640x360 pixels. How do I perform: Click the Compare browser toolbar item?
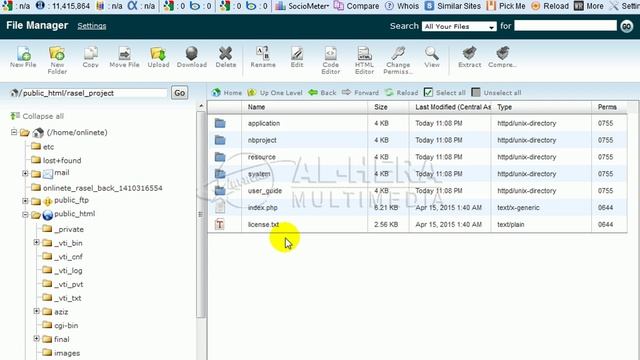point(356,6)
